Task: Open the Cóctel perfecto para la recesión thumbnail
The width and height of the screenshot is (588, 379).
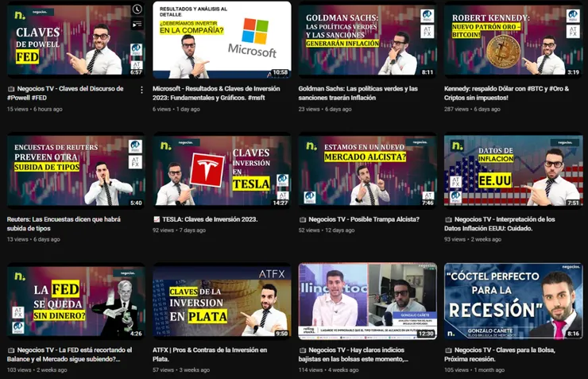Action: (513, 301)
